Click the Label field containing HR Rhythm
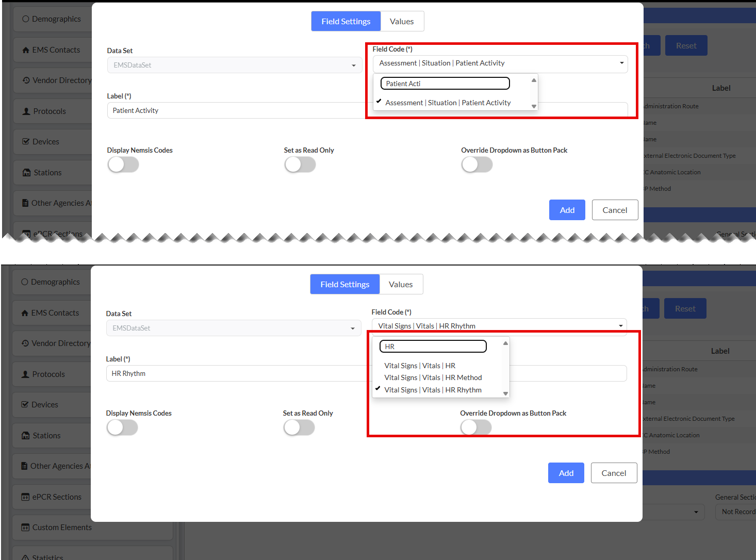Viewport: 756px width, 560px height. coord(238,373)
